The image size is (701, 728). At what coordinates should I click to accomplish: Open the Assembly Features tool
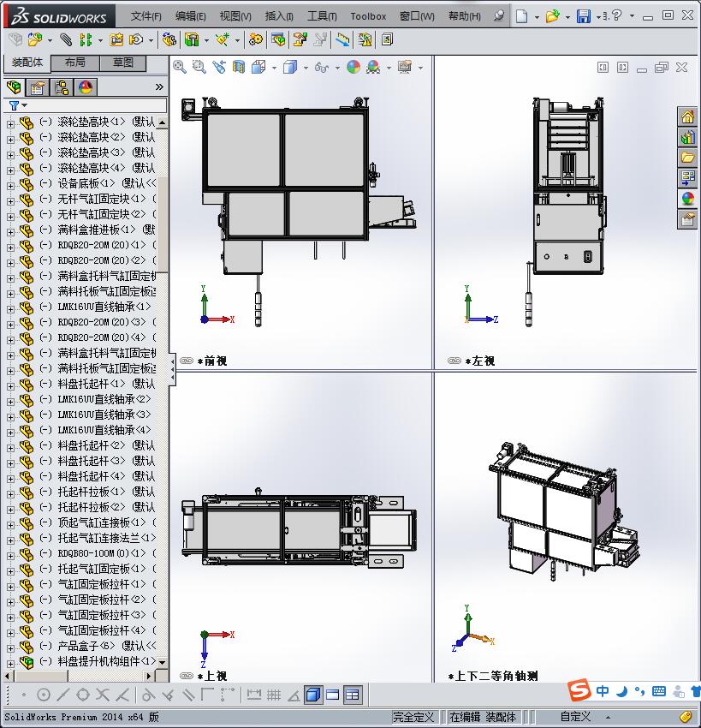192,40
